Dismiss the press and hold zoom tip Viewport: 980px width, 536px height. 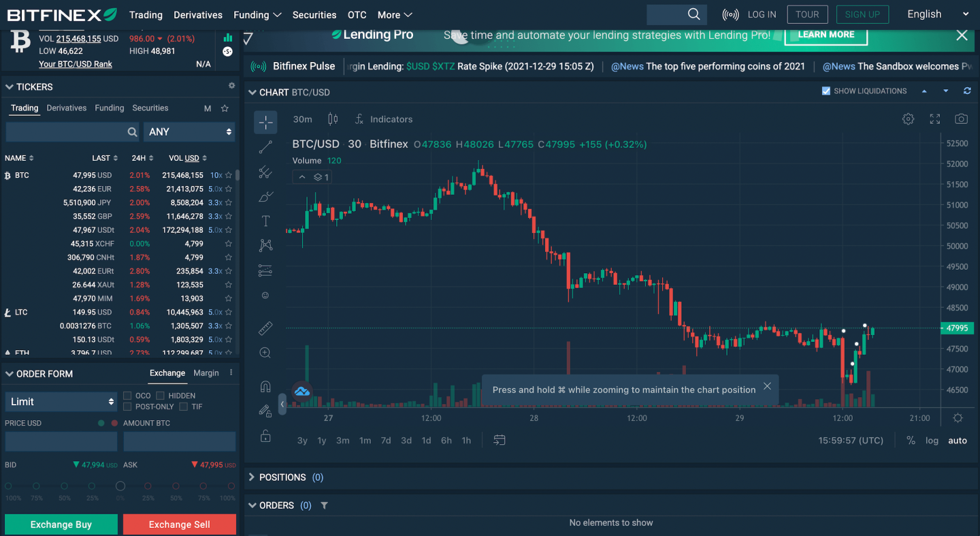pyautogui.click(x=767, y=386)
